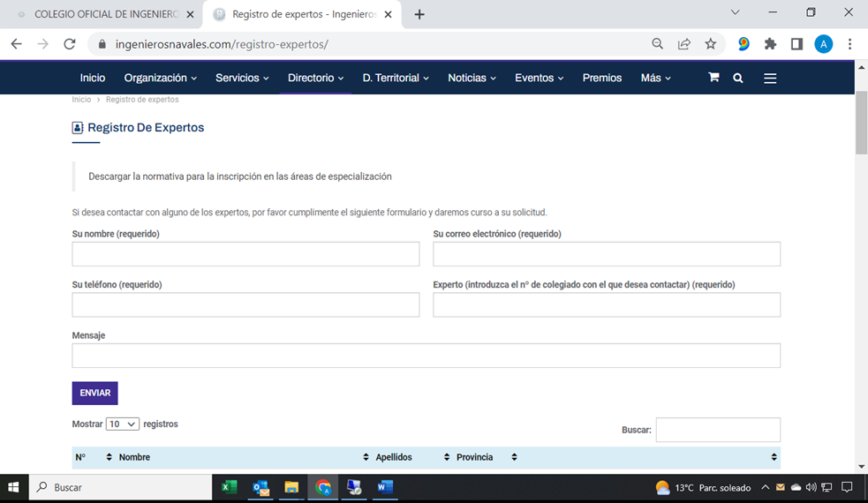Click the Windows taskbar Buscar box

(x=121, y=487)
